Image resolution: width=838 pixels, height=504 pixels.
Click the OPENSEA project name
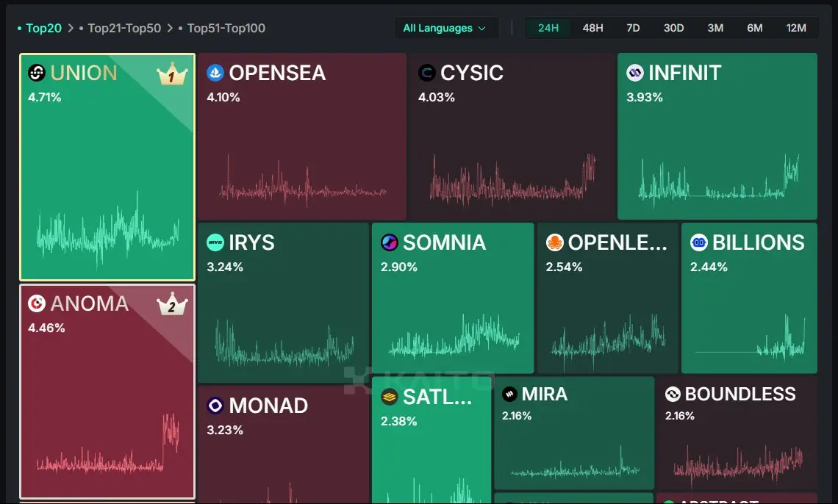277,73
